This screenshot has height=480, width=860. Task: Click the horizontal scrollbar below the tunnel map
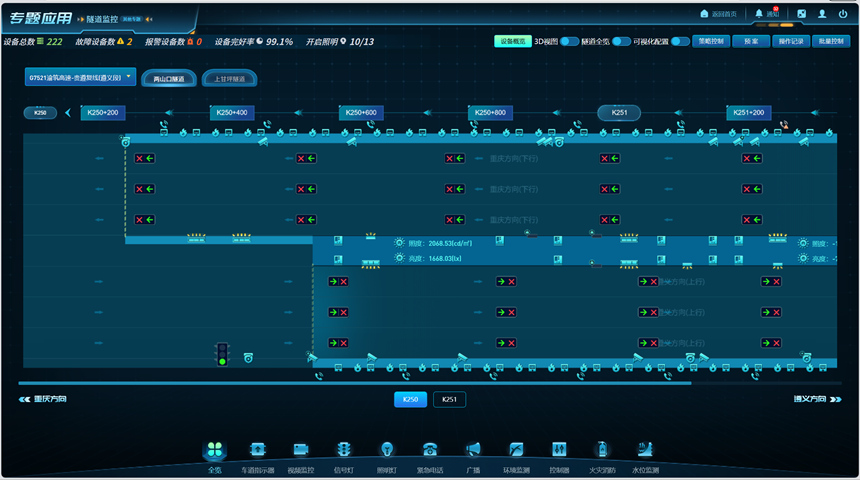tap(354, 383)
